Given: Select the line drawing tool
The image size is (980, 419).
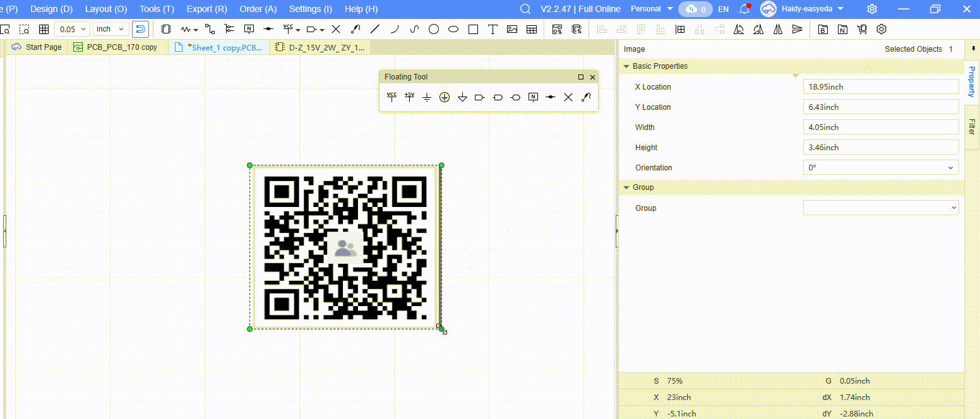Looking at the screenshot, I should [x=375, y=29].
